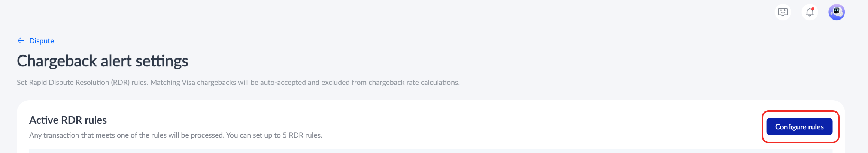Click the word 'Matching' in the subtitle
The image size is (868, 153).
pos(165,82)
